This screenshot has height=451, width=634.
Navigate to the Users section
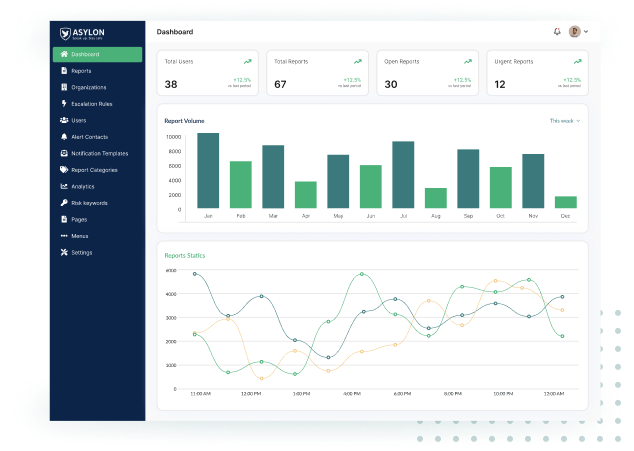tap(78, 120)
